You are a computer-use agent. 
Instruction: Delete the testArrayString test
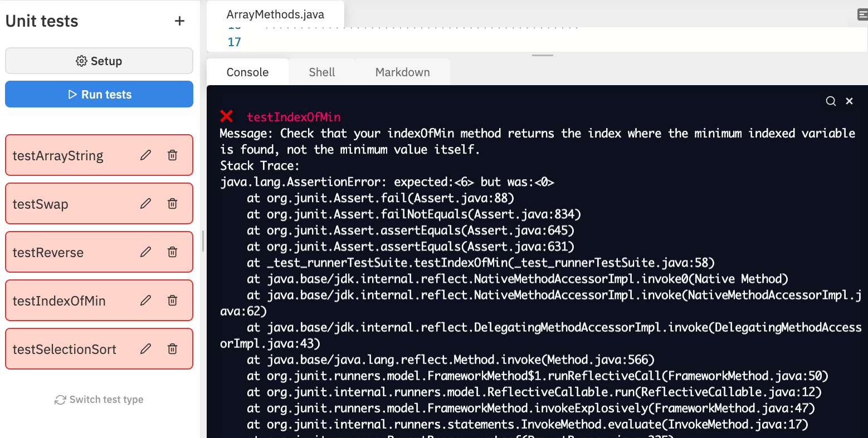[x=173, y=155]
